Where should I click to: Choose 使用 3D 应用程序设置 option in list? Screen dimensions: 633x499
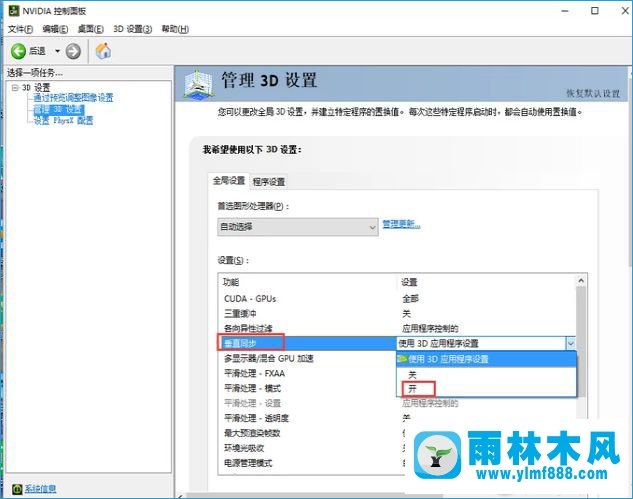pyautogui.click(x=486, y=359)
